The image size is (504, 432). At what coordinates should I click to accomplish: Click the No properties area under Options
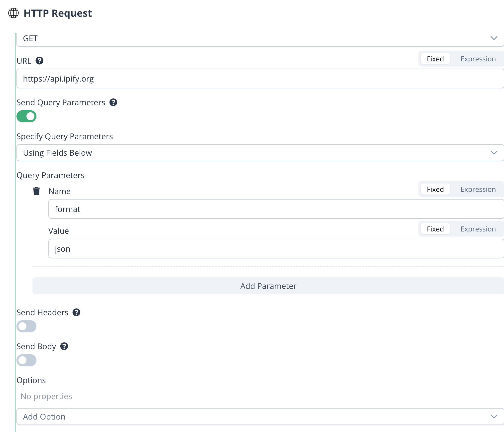46,396
